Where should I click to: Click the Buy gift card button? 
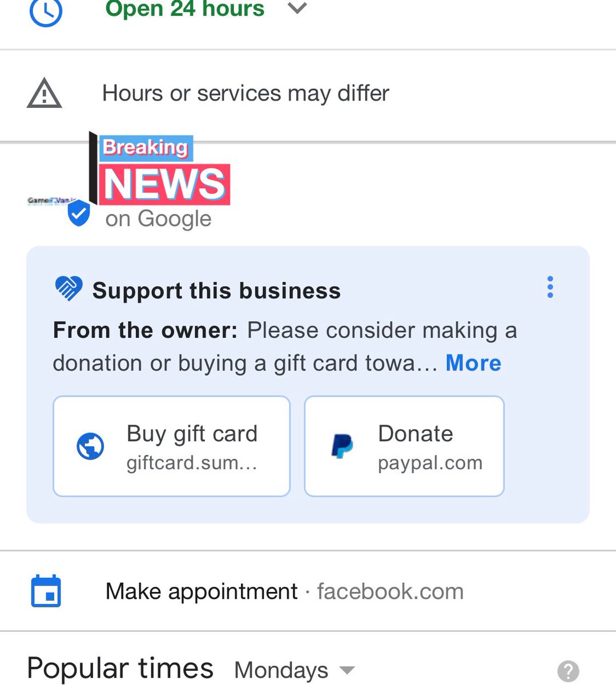(x=171, y=446)
